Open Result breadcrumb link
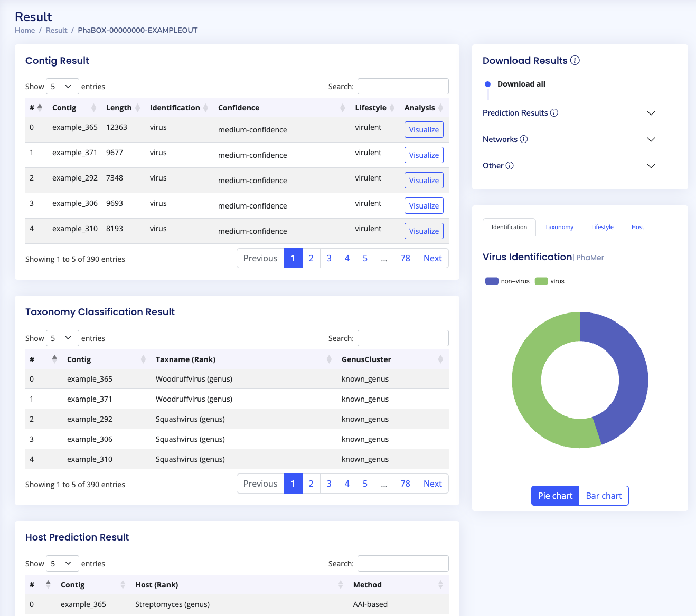 (x=57, y=30)
